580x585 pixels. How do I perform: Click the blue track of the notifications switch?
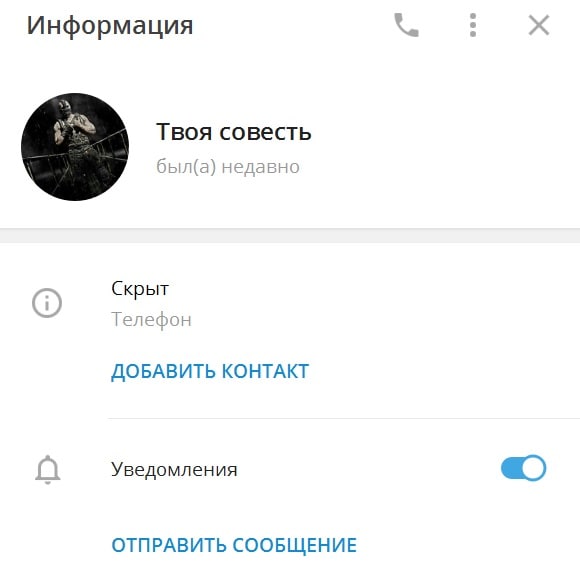click(511, 468)
